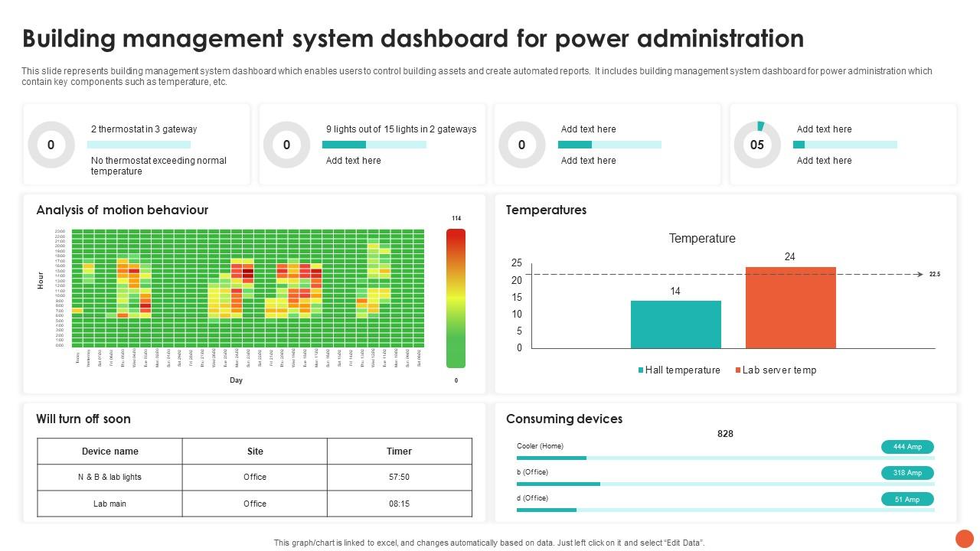Click the 828 total consumption value
The image size is (980, 551).
coord(725,434)
